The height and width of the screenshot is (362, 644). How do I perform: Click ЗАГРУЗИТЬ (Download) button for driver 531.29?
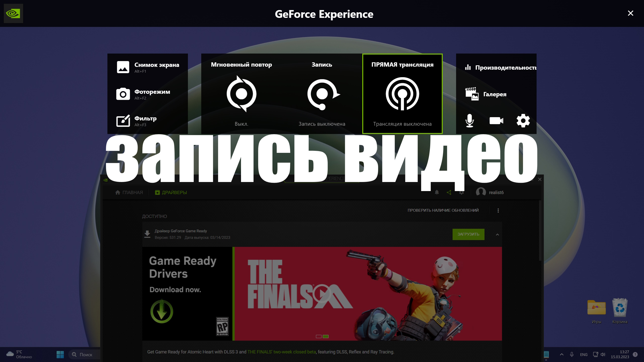click(468, 234)
